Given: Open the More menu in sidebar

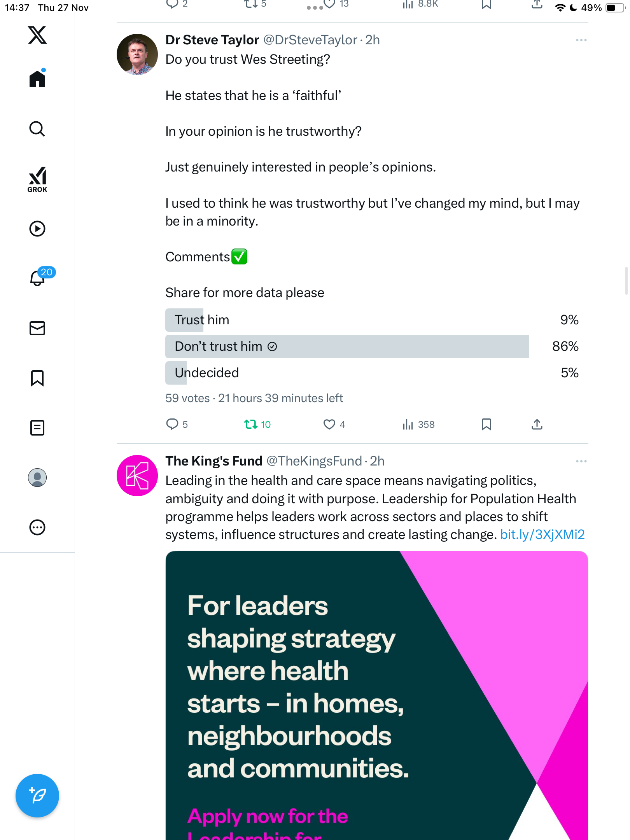Looking at the screenshot, I should (x=37, y=527).
